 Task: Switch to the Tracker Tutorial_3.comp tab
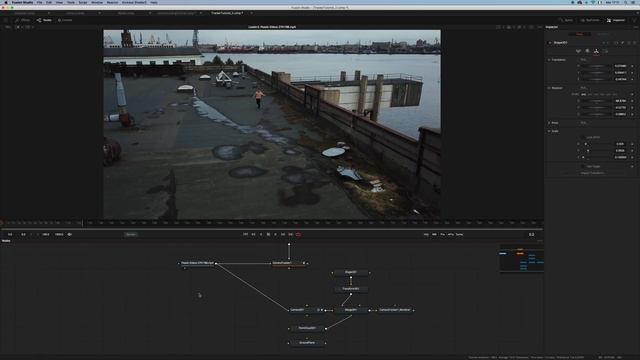(227, 13)
